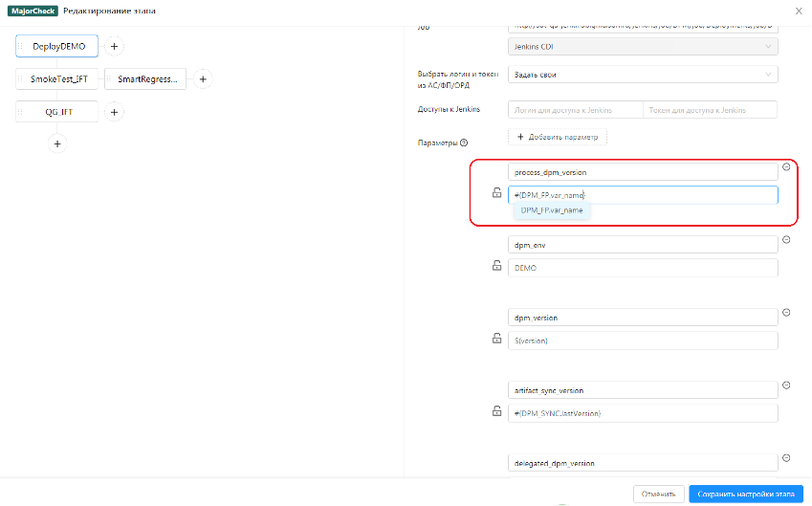The image size is (812, 506).
Task: Delete the artifact_sync_version parameter
Action: pyautogui.click(x=786, y=385)
